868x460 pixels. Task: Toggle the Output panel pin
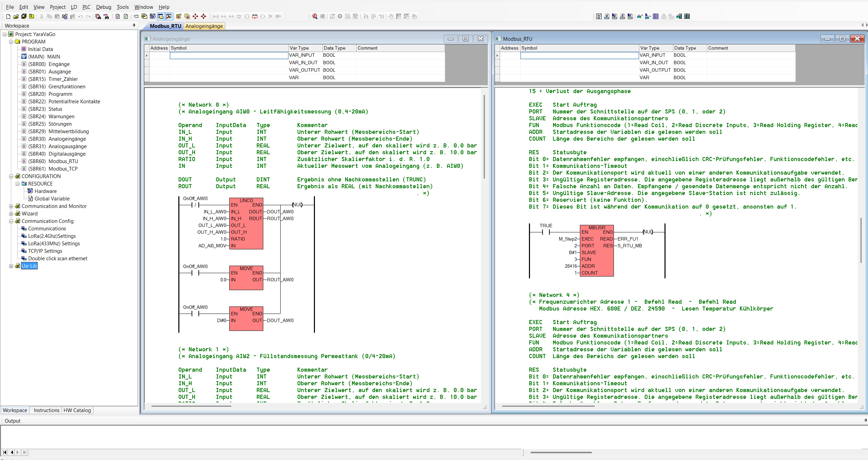click(x=866, y=420)
